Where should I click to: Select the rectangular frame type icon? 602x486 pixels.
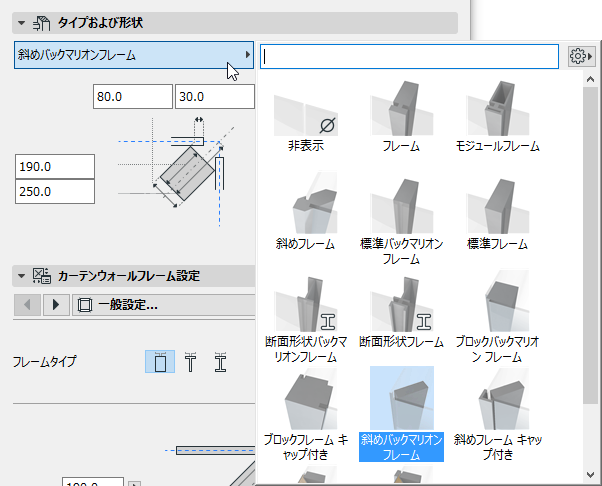pyautogui.click(x=160, y=362)
